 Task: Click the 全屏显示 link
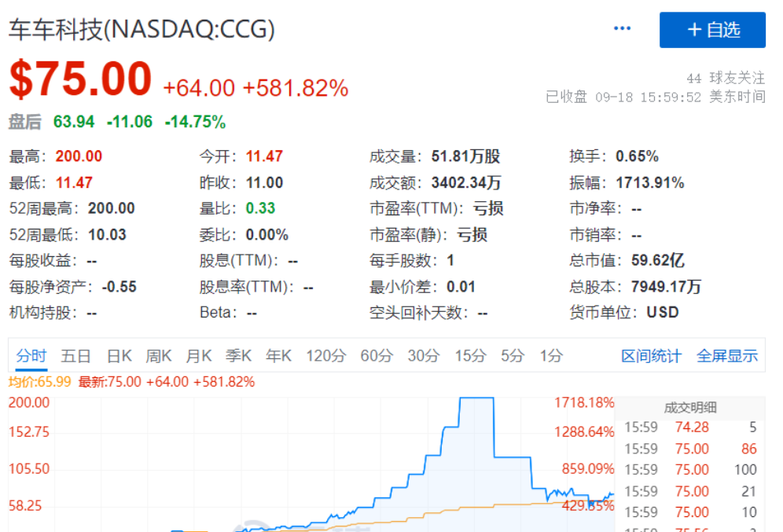[727, 356]
